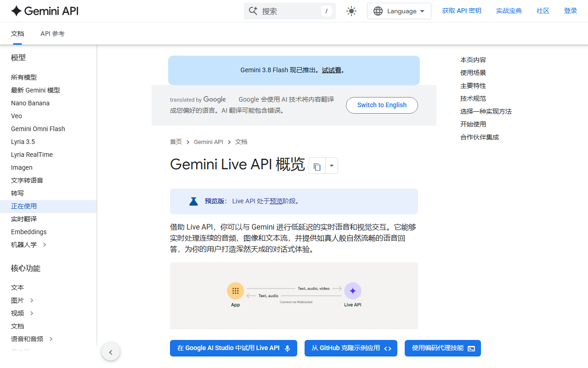Select the 文档 tab
Screen dimensions: 588x368
17,34
